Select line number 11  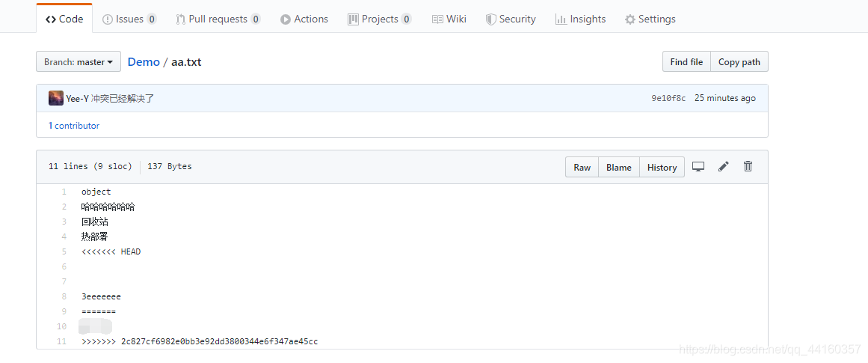pyautogui.click(x=62, y=341)
